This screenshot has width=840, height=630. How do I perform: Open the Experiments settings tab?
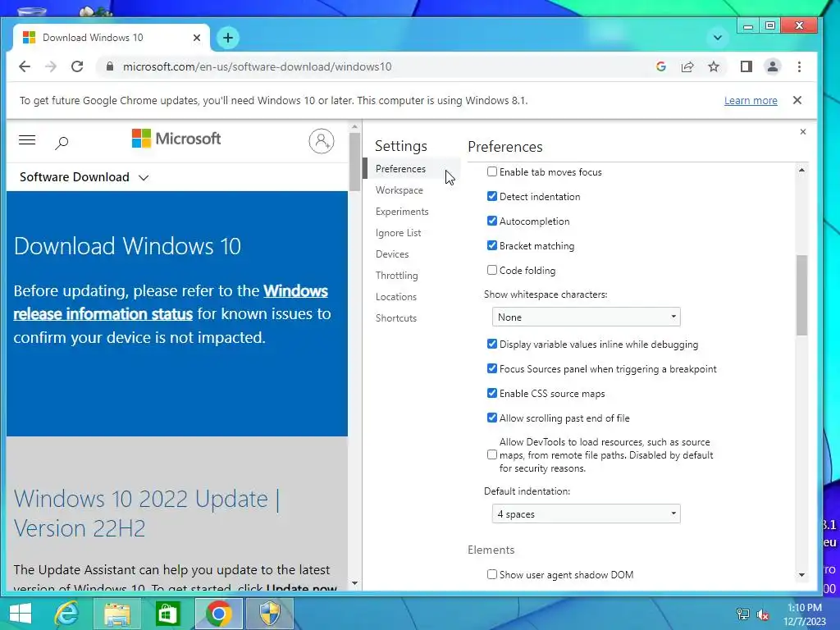402,212
